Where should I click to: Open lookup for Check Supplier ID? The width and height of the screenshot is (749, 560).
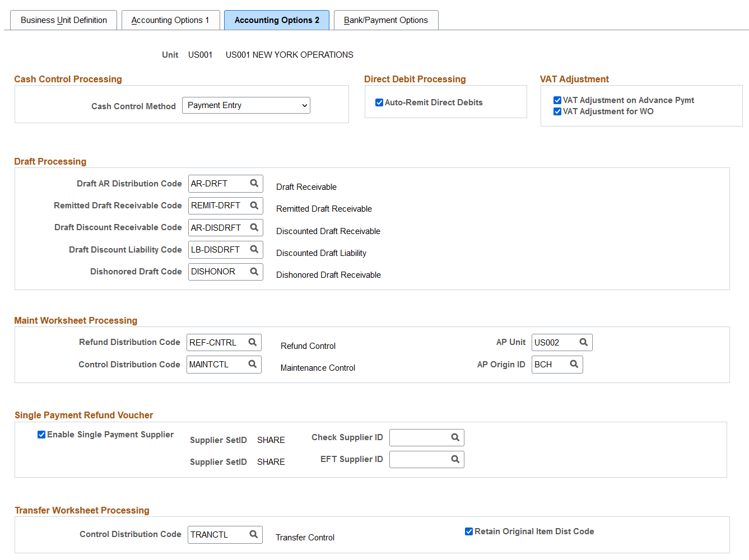click(x=454, y=437)
